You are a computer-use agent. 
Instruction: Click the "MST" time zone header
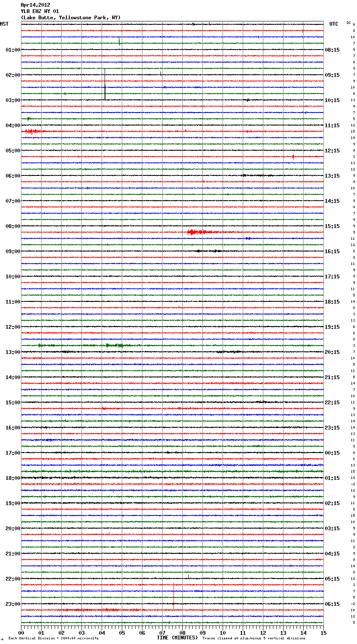coord(4,24)
